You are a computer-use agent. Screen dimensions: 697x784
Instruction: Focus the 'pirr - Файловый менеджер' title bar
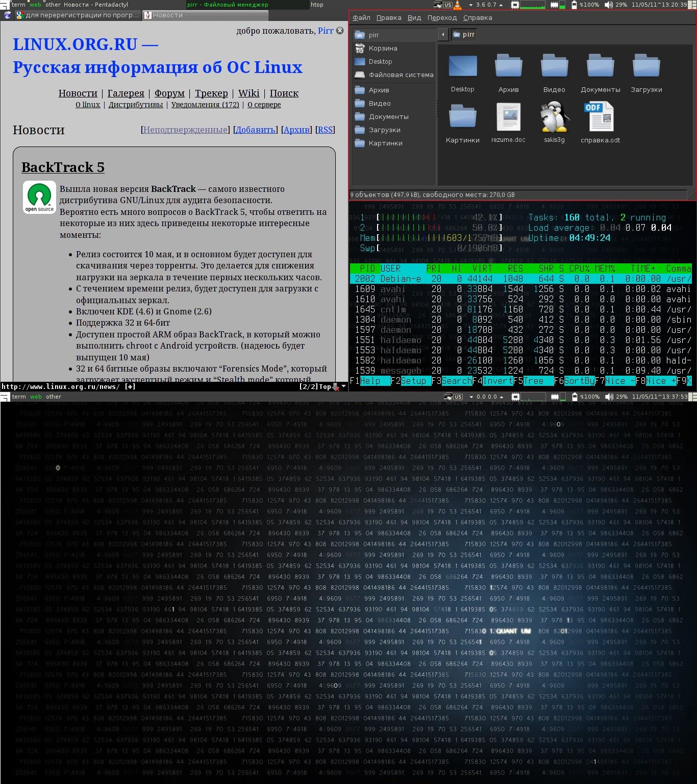pos(247,5)
